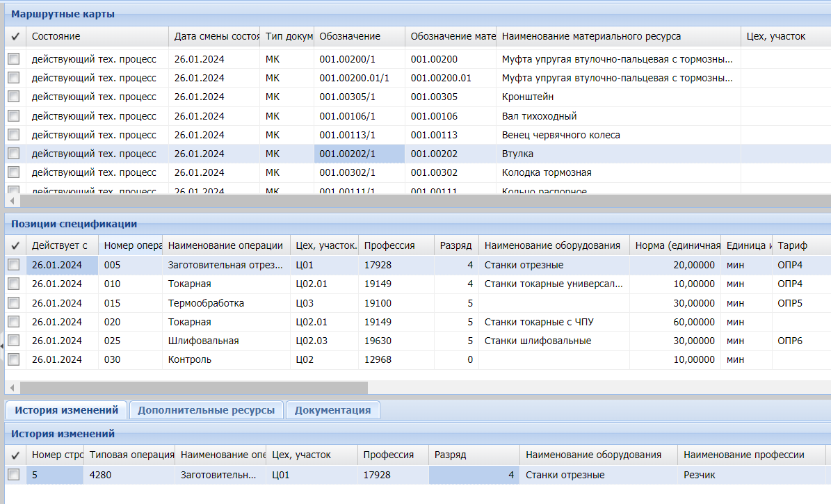Click horizontal scrollbar under Маршрутные карты grid
Image resolution: width=831 pixels, height=504 pixels.
tap(417, 201)
